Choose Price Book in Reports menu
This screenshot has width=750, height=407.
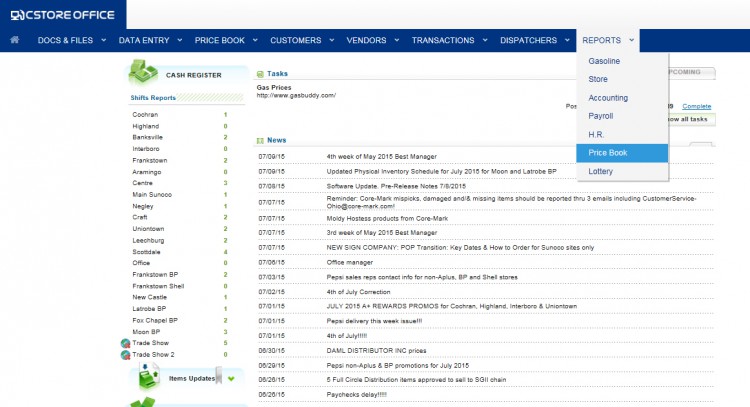[x=622, y=153]
